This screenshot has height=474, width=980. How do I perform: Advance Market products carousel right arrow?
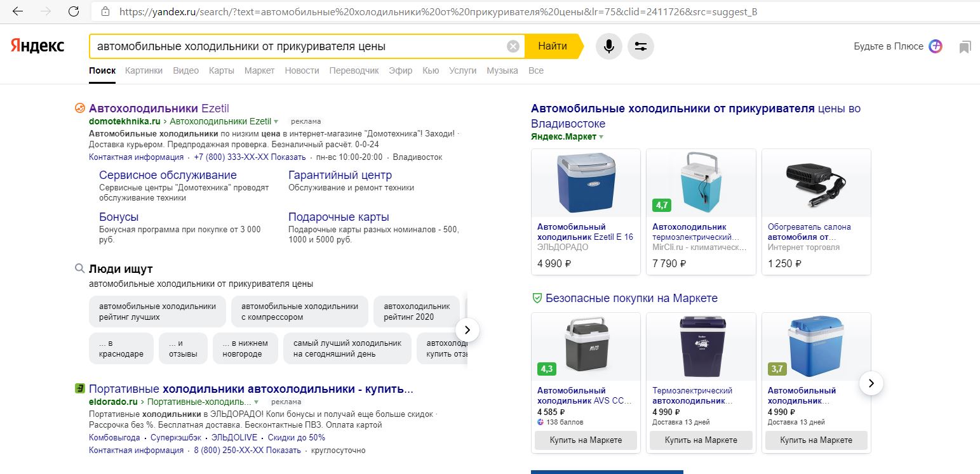871,383
